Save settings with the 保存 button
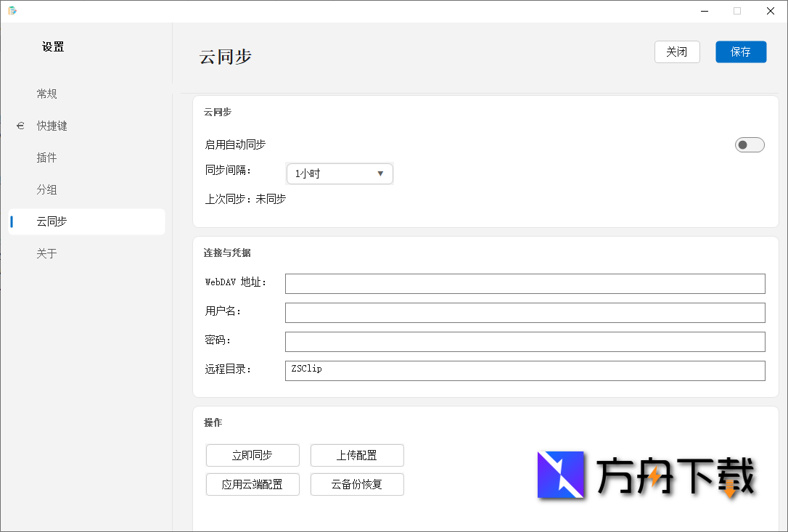 point(740,52)
